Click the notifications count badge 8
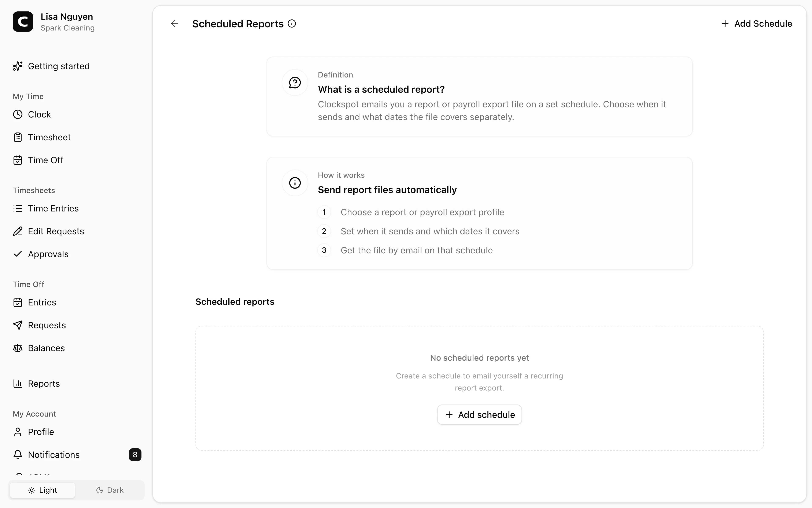This screenshot has height=508, width=812. [135, 455]
